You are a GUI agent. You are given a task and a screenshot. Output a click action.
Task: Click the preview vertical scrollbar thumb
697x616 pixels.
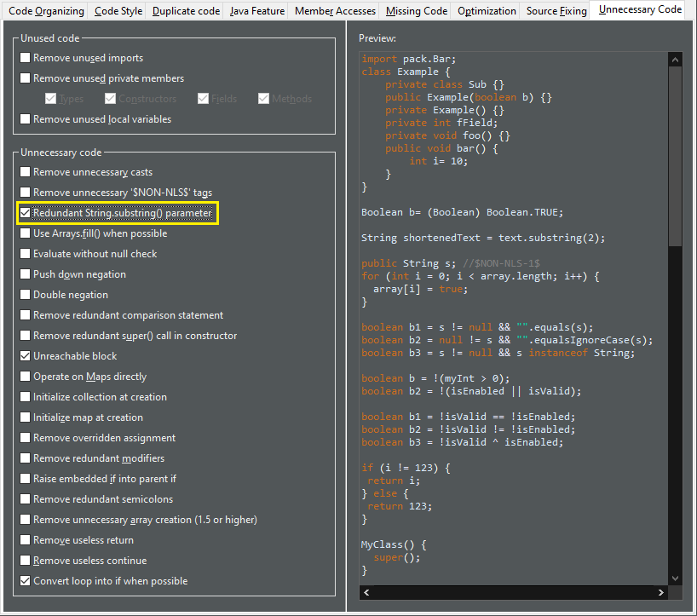(675, 157)
